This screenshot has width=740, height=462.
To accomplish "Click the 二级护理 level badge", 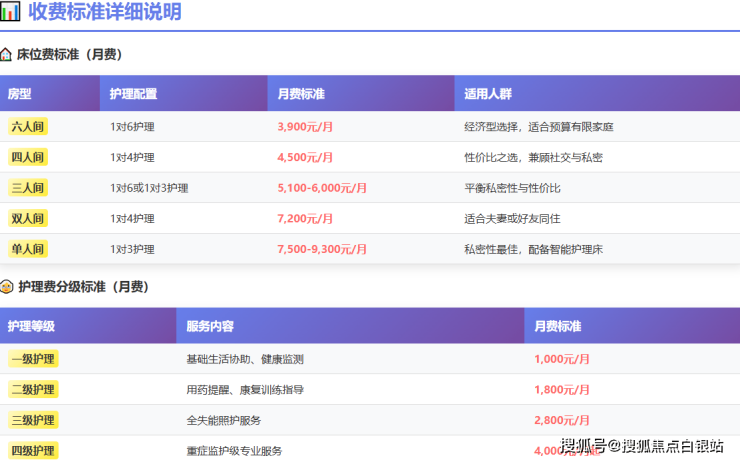I will pos(34,389).
